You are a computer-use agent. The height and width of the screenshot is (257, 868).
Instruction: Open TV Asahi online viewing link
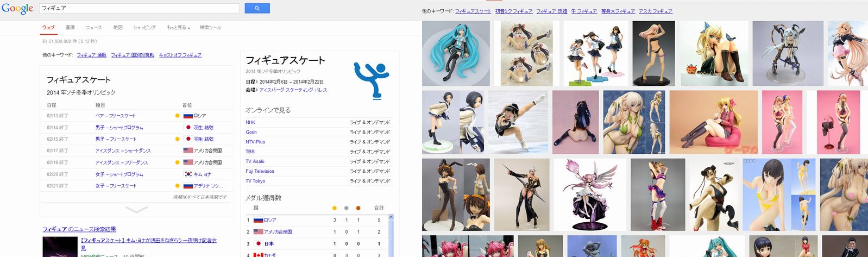pyautogui.click(x=255, y=161)
